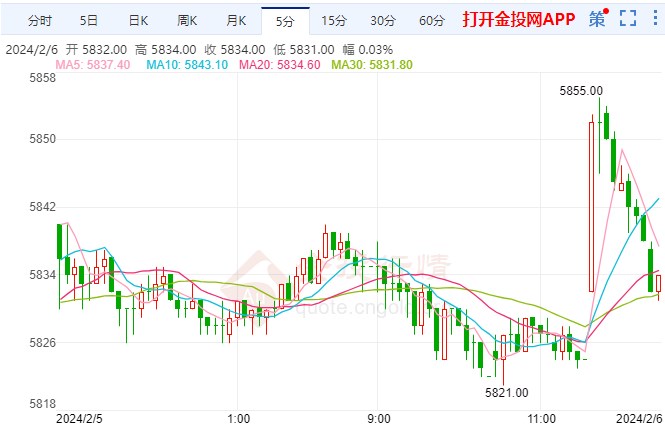665x424 pixels.
Task: Open the 策 strategy icon
Action: click(x=597, y=19)
